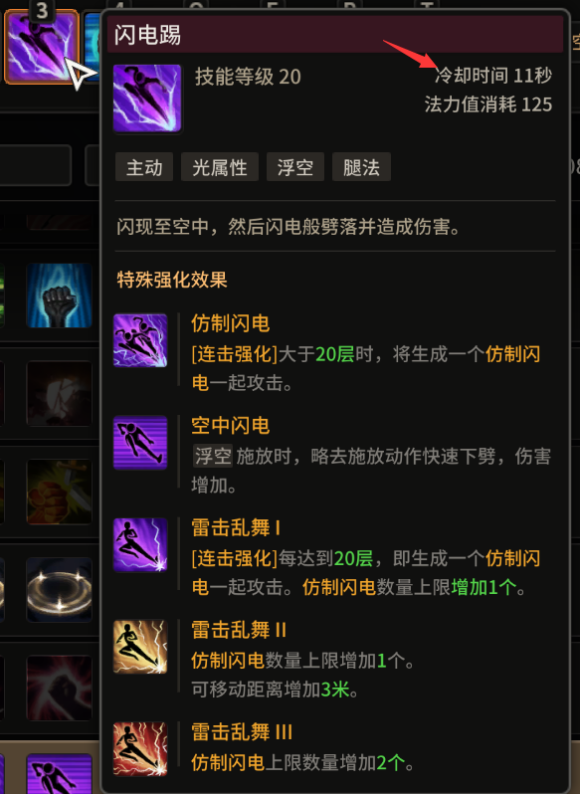This screenshot has width=580, height=794.
Task: Click the 雷击乱舞 I purple icon
Action: [x=140, y=545]
